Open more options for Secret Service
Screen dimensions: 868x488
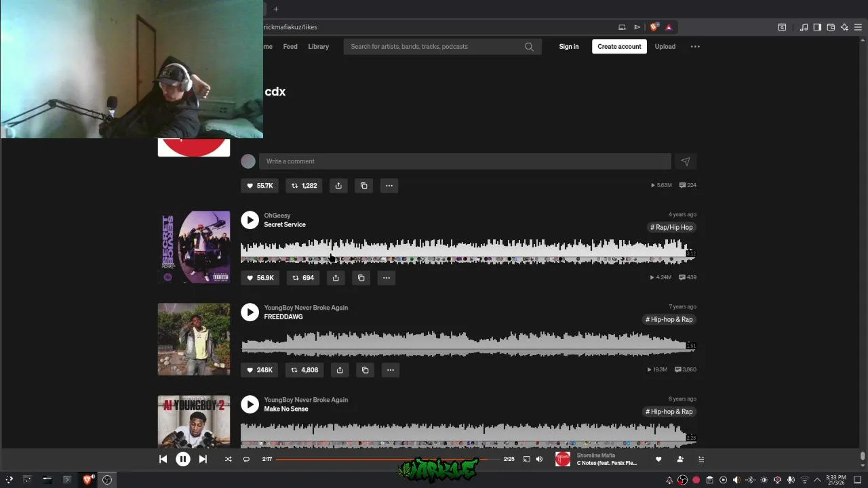pos(386,277)
